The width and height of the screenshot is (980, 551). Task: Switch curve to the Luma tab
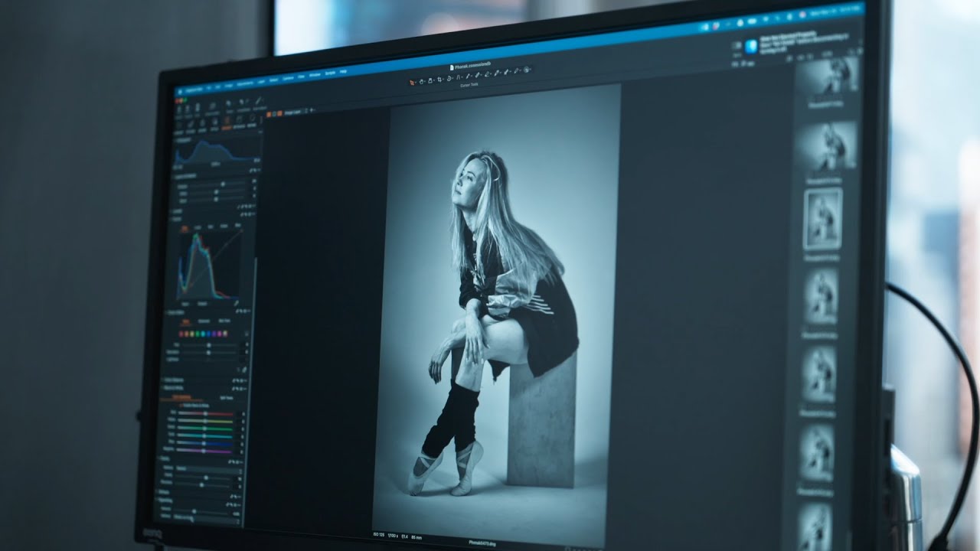198,227
